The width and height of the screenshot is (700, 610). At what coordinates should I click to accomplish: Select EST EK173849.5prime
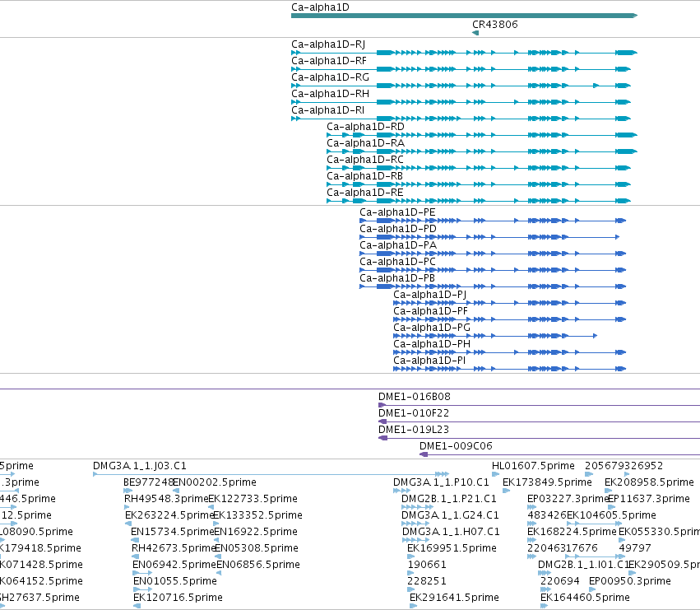pos(506,491)
